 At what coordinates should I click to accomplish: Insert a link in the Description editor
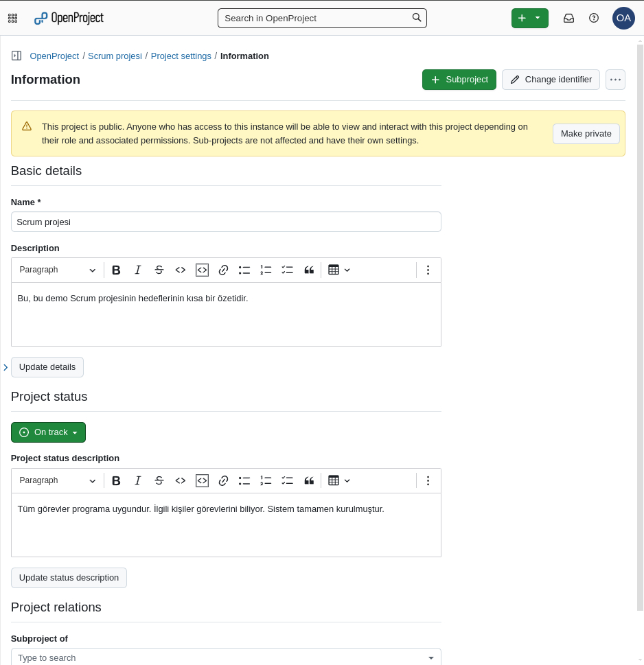tap(223, 270)
